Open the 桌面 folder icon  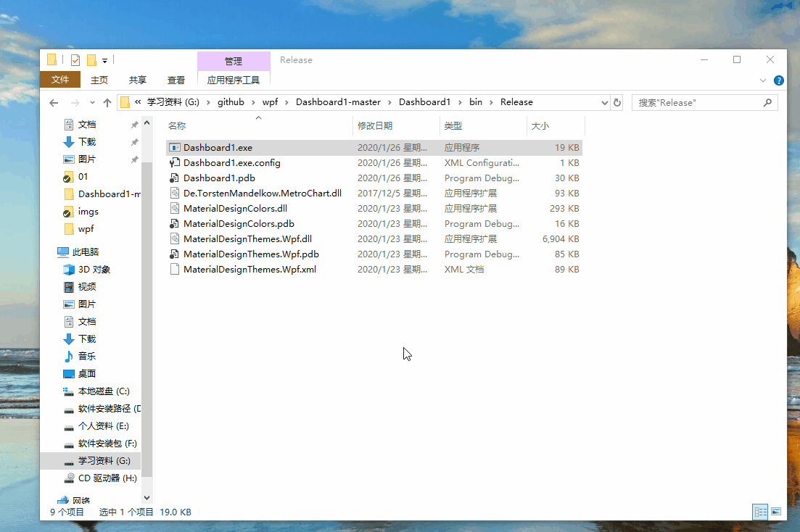click(x=69, y=373)
